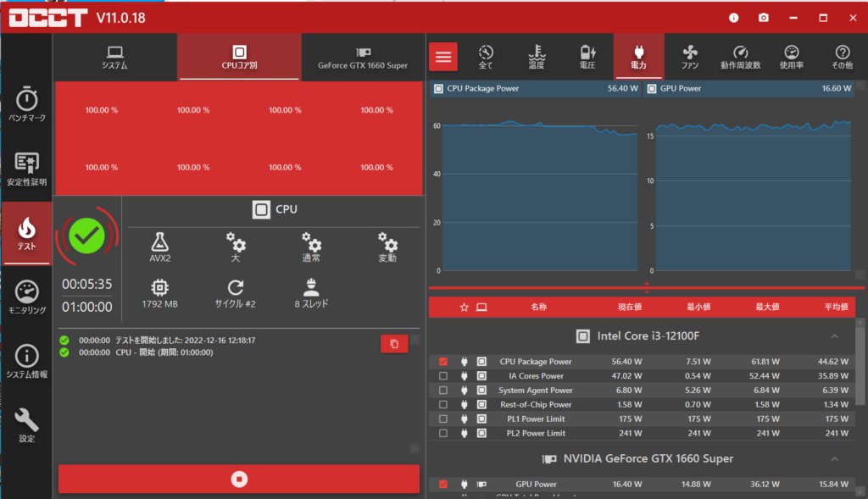The width and height of the screenshot is (868, 499).
Task: Check Rest-of-Chip Power graph checkbox
Action: (x=442, y=404)
